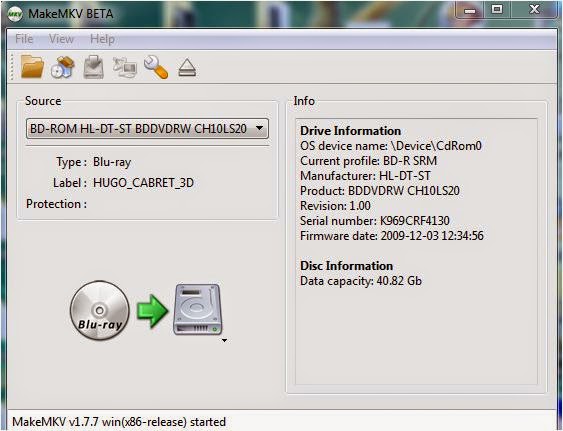Open Preferences with the wrench icon
This screenshot has height=431, width=563.
pyautogui.click(x=156, y=67)
